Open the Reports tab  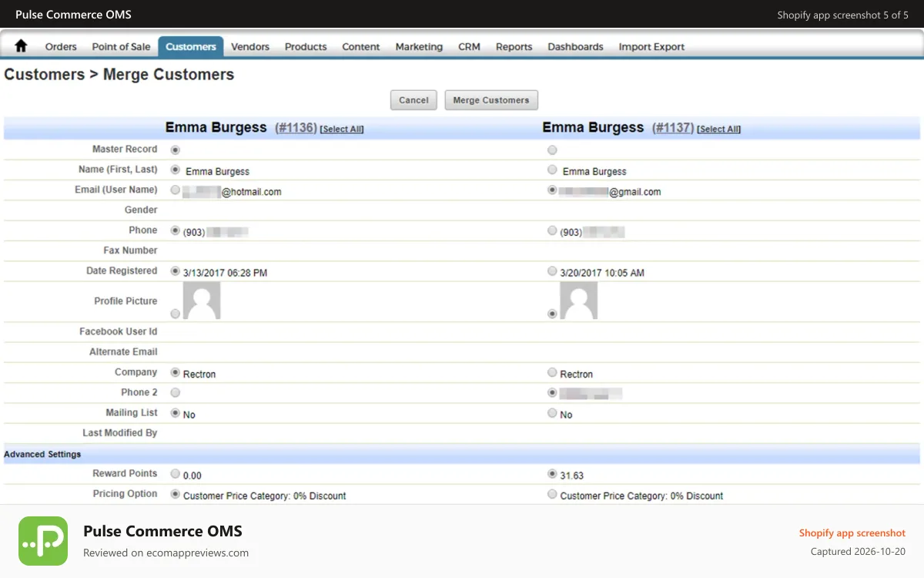pyautogui.click(x=514, y=47)
